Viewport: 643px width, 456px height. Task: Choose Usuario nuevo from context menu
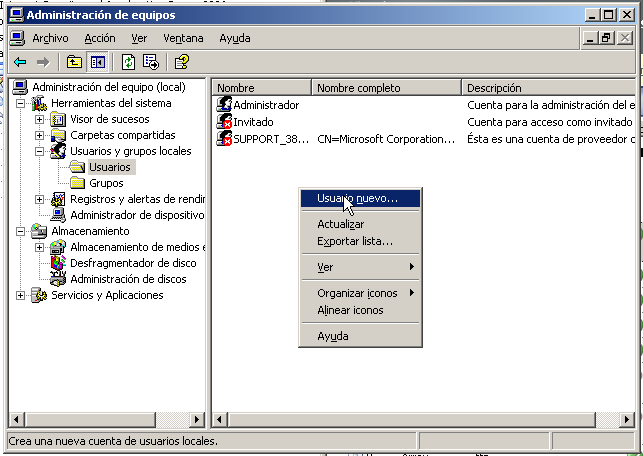click(x=360, y=198)
